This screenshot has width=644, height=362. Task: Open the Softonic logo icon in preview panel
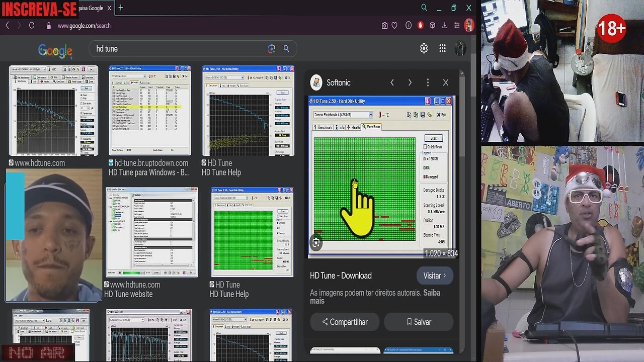(x=316, y=82)
